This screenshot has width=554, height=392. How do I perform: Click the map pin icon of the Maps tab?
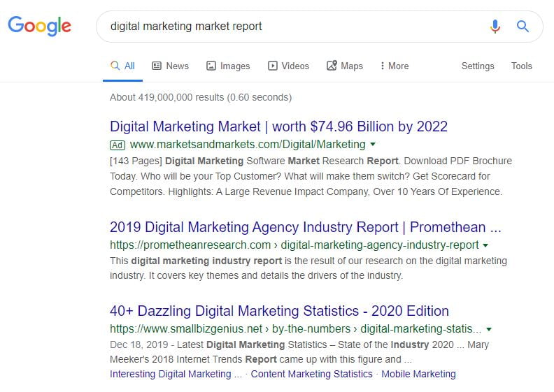tap(332, 65)
